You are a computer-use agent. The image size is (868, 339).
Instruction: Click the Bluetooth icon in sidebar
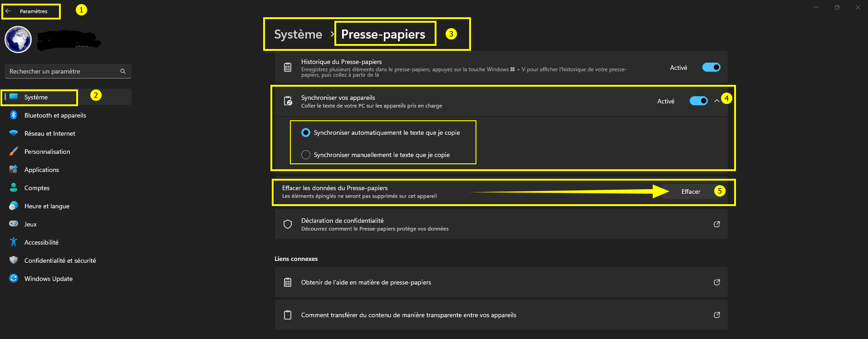tap(14, 115)
